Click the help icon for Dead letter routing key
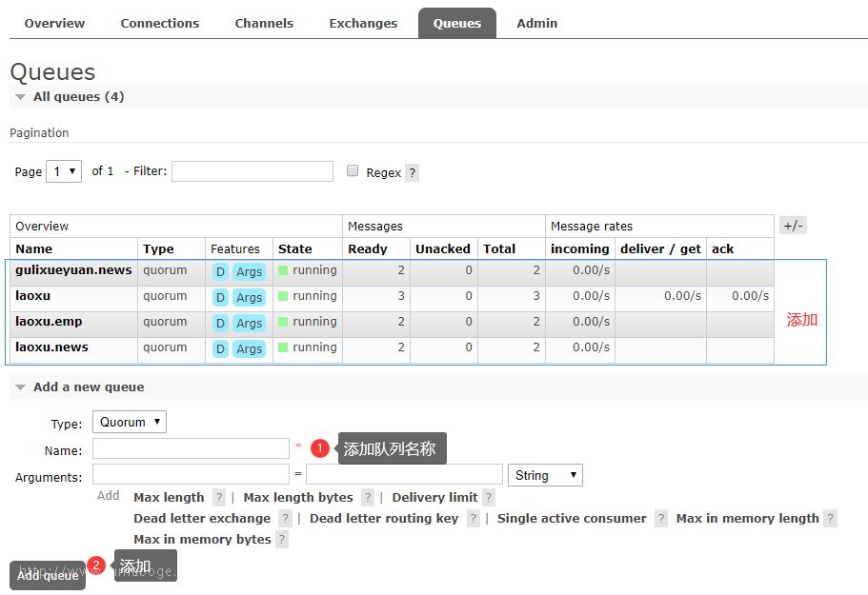Viewport: 868px width, 595px height. (474, 519)
